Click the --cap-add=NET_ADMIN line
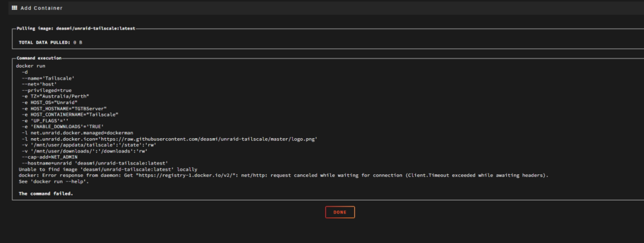This screenshot has width=644, height=243. (x=50, y=157)
